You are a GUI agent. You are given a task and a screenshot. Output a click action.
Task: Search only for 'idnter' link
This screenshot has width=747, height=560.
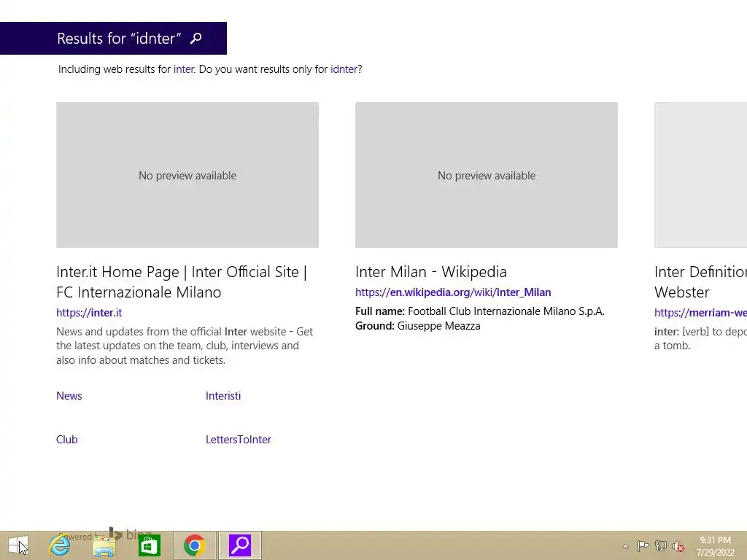tap(344, 69)
